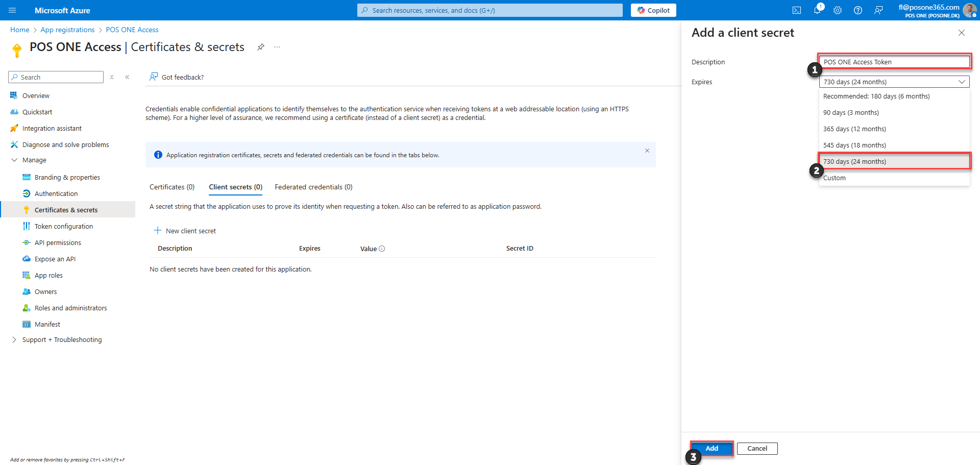The height and width of the screenshot is (465, 980).
Task: Click the Expose an API cloud icon
Action: click(27, 259)
